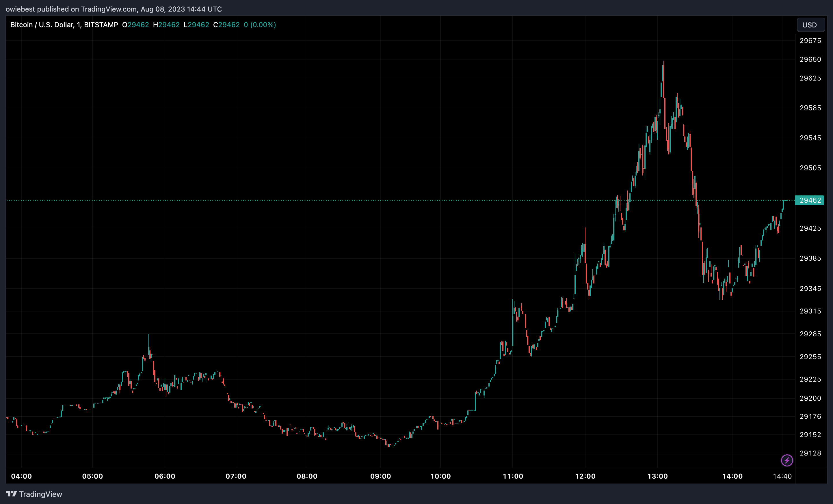Screen dimensions: 833x504
Task: Click the 06:00 time axis label
Action: click(x=165, y=476)
